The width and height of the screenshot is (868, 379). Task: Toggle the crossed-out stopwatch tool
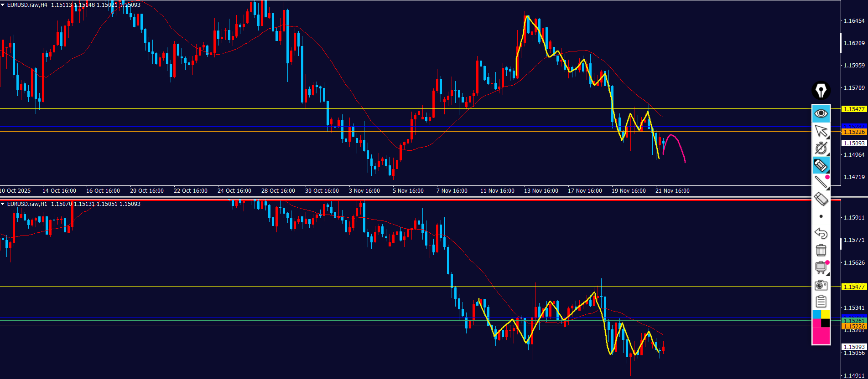[821, 148]
